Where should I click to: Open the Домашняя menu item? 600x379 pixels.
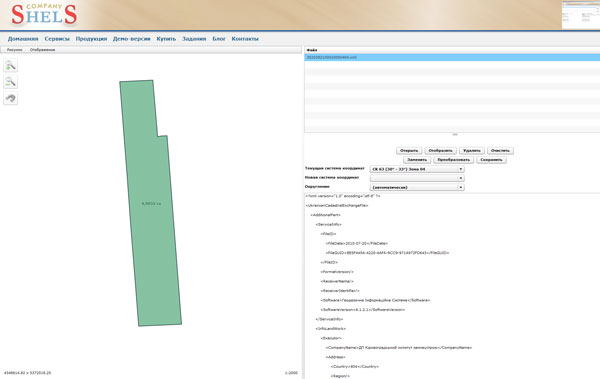(x=23, y=39)
